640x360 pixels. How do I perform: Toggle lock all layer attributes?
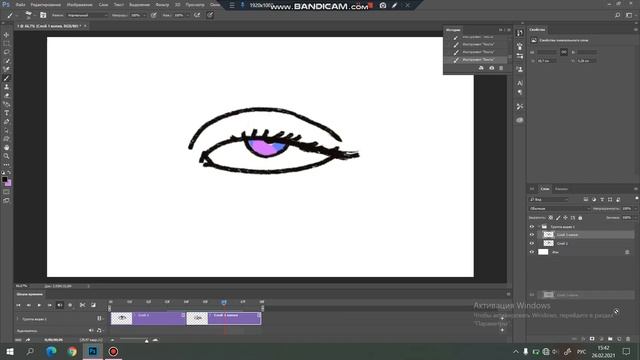[580, 218]
